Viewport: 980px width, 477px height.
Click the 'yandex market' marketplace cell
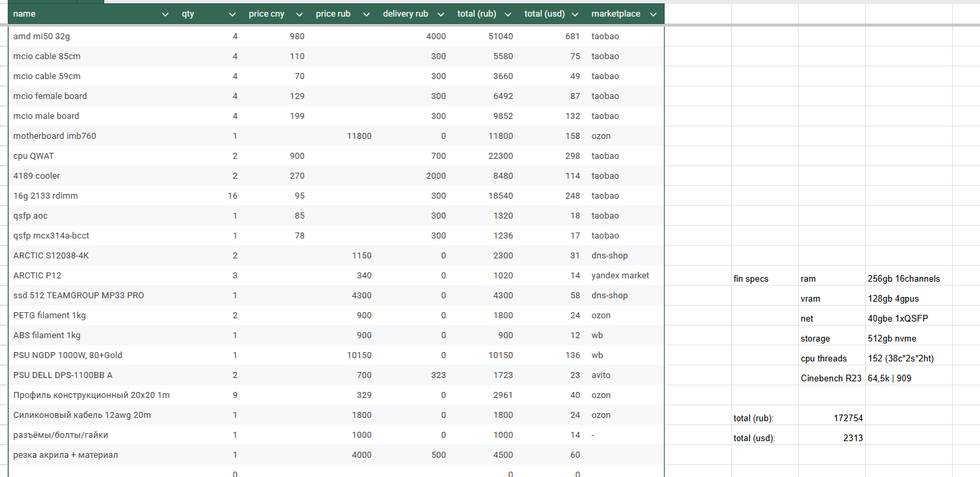point(625,276)
